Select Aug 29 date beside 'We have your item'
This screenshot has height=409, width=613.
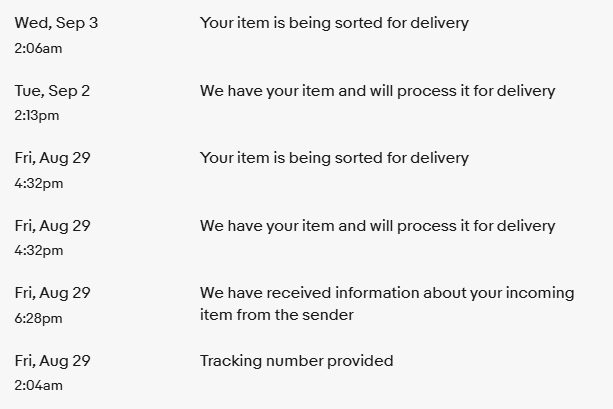(52, 226)
